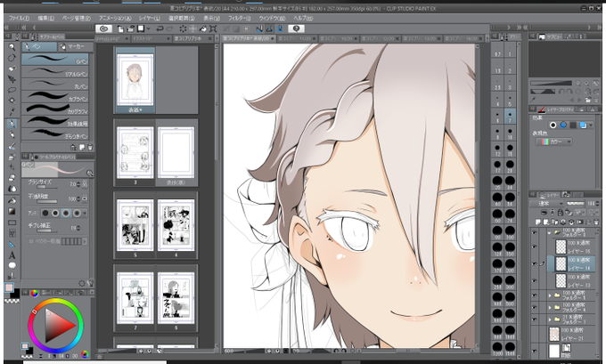The image size is (606, 364).
Task: Click the Open file icon in command bar
Action: [131, 29]
